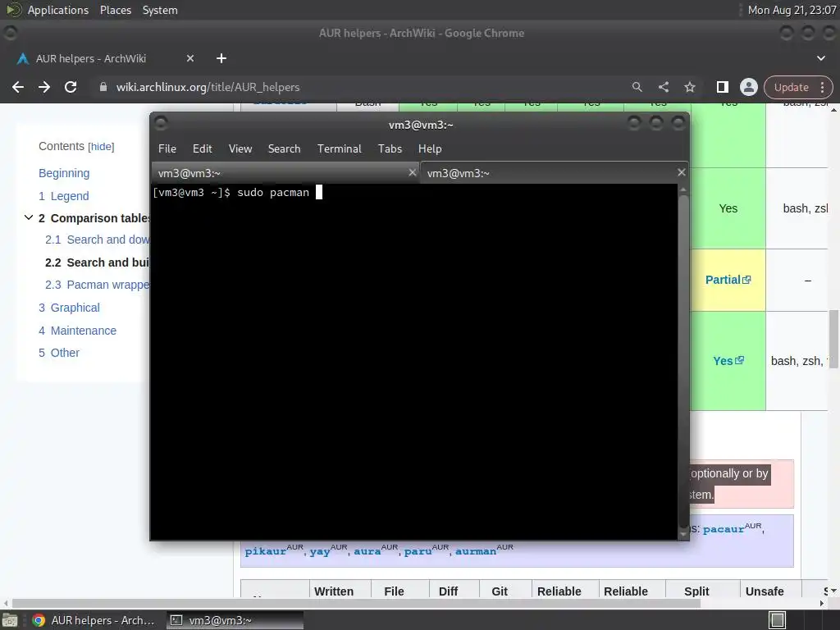Open the Partial external link
Image resolution: width=840 pixels, height=630 pixels.
[728, 280]
